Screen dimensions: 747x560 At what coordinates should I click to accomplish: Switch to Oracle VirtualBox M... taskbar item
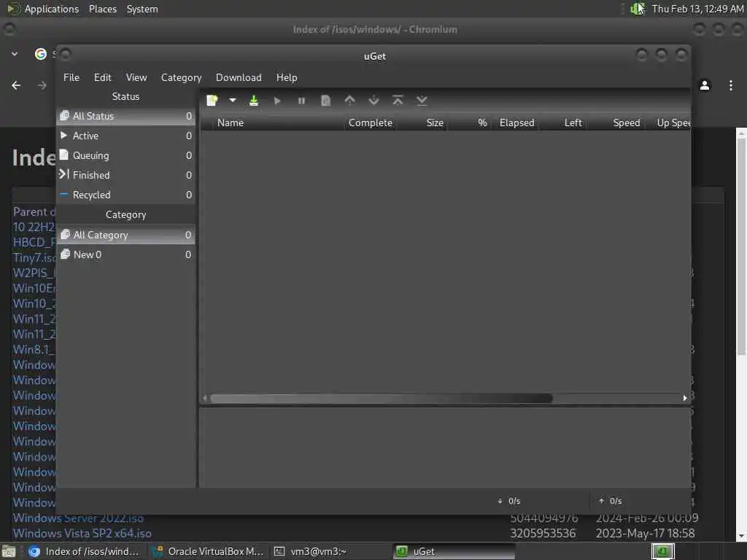(x=208, y=551)
